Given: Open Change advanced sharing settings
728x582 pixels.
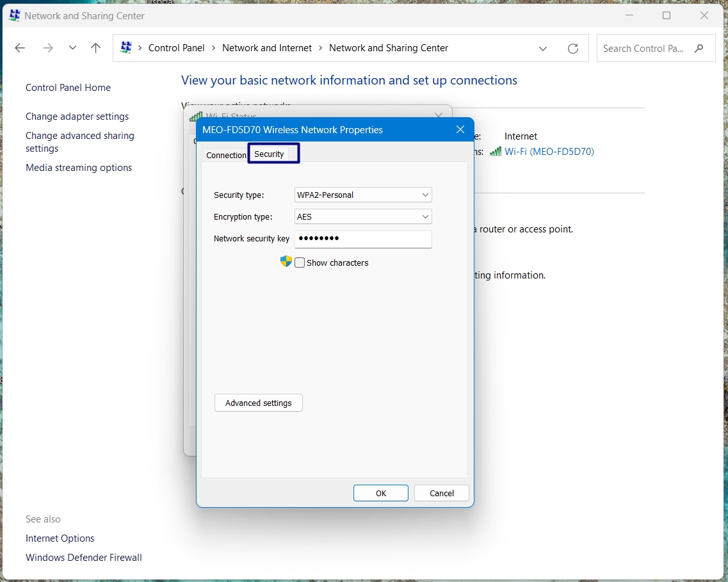Looking at the screenshot, I should [x=80, y=142].
